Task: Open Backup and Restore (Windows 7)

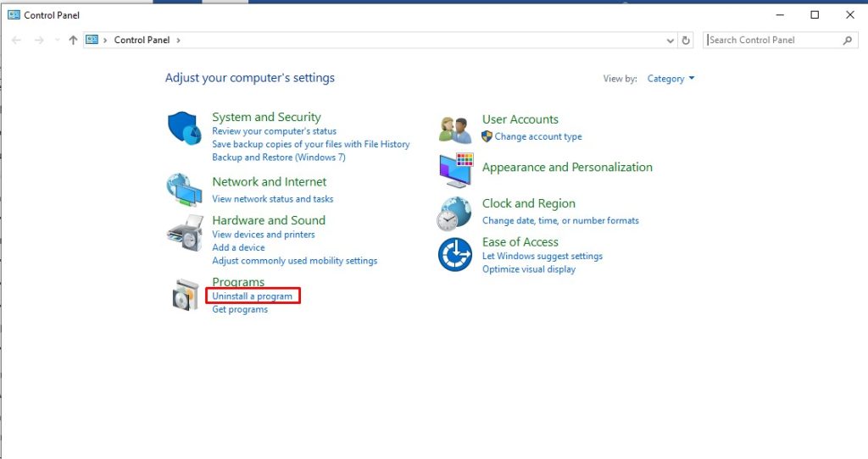Action: 278,158
